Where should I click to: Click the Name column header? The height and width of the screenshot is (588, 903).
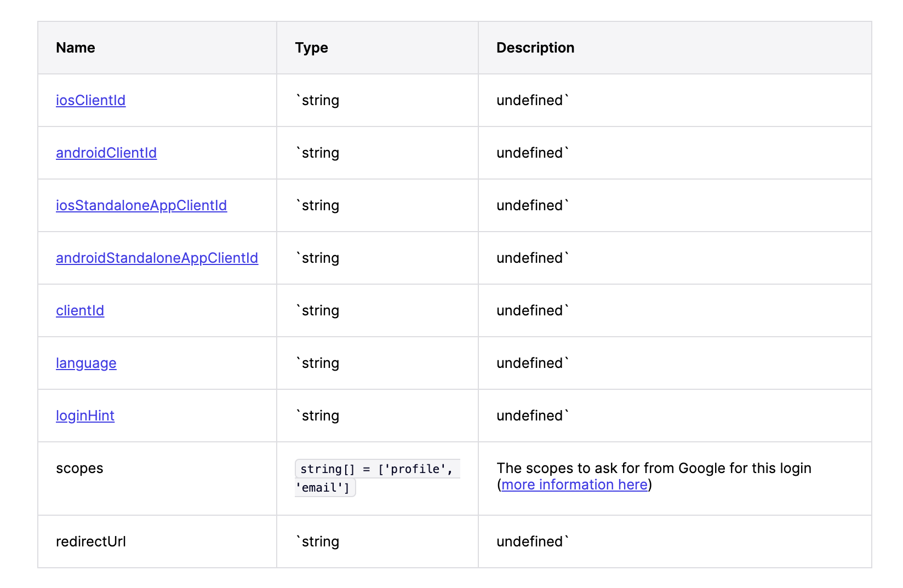pyautogui.click(x=76, y=48)
